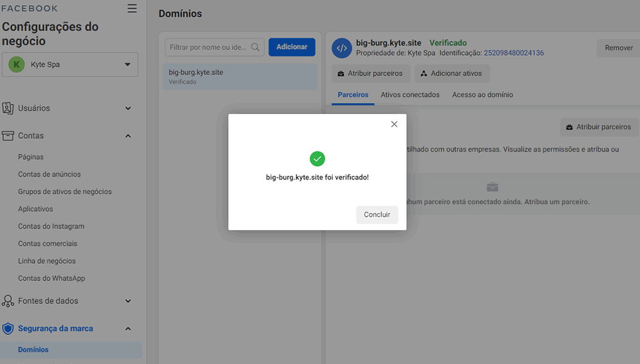
Task: Click the filter by name input field
Action: pos(214,47)
